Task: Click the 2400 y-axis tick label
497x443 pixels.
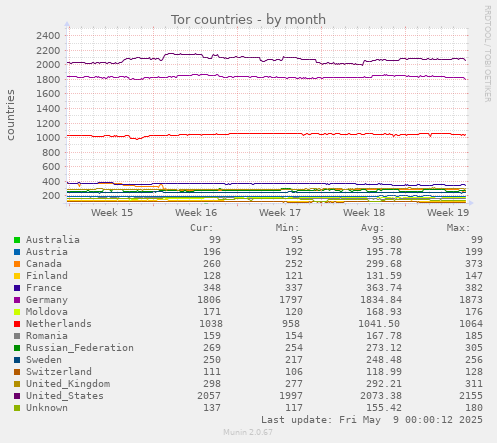Action: point(48,35)
